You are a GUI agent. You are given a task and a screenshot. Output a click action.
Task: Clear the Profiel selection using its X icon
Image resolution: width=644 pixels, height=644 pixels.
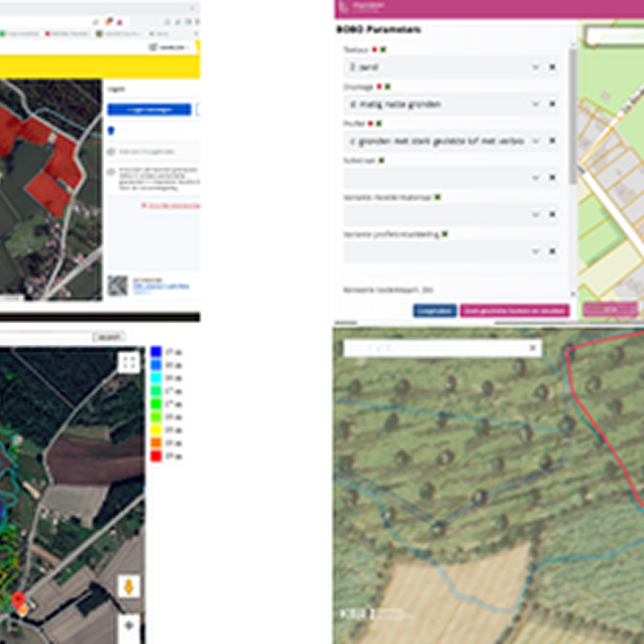pyautogui.click(x=552, y=141)
